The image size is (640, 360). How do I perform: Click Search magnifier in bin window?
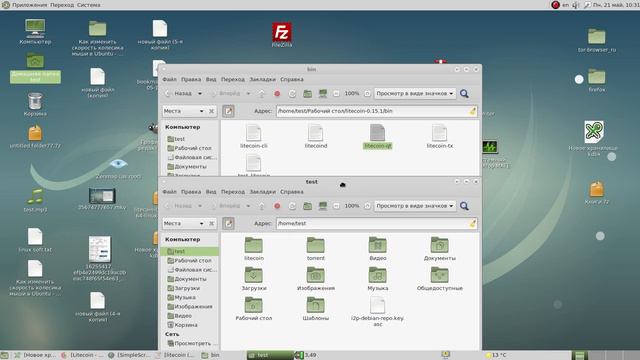(464, 94)
